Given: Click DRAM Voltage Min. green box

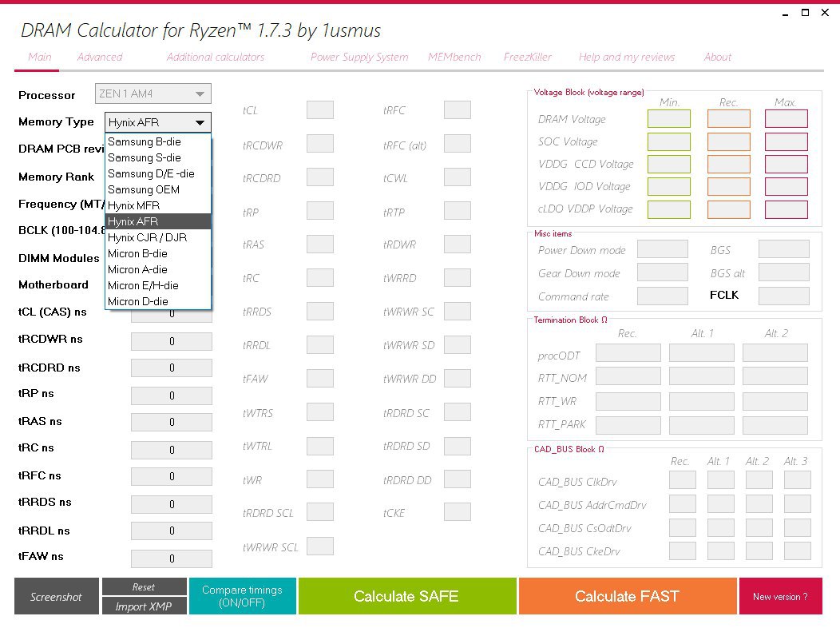Looking at the screenshot, I should [x=669, y=118].
